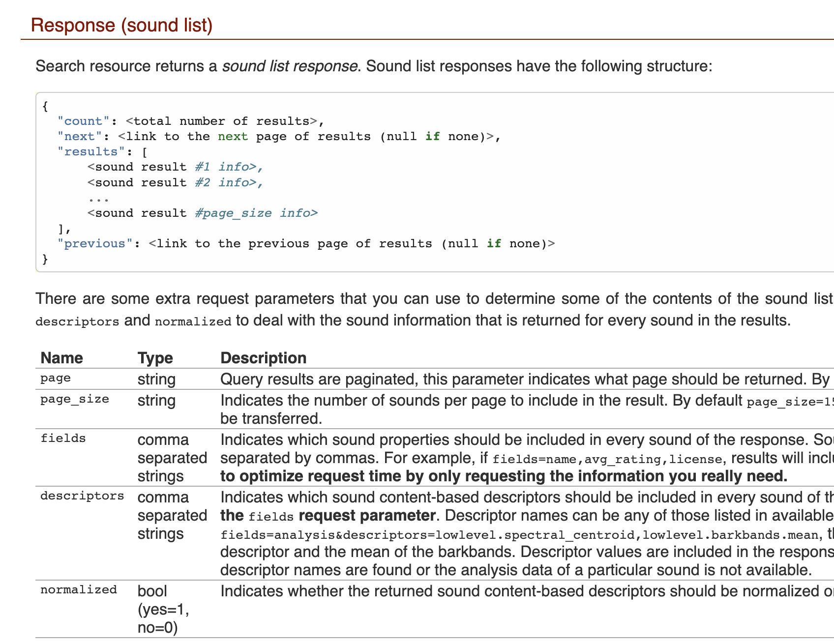Image resolution: width=834 pixels, height=644 pixels.
Task: Click the Type column header
Action: tap(155, 357)
